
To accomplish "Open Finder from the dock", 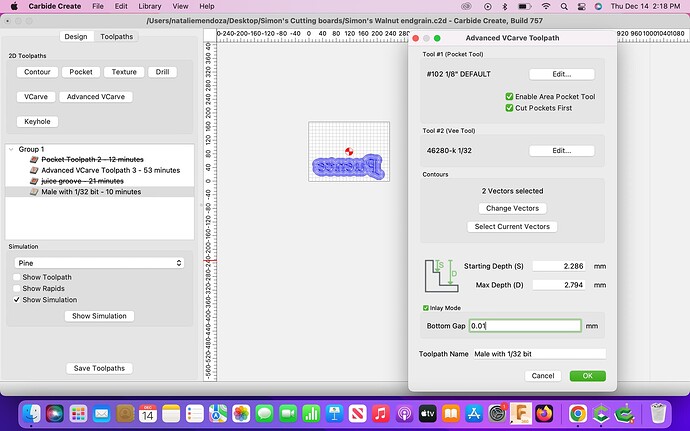I will coord(32,414).
